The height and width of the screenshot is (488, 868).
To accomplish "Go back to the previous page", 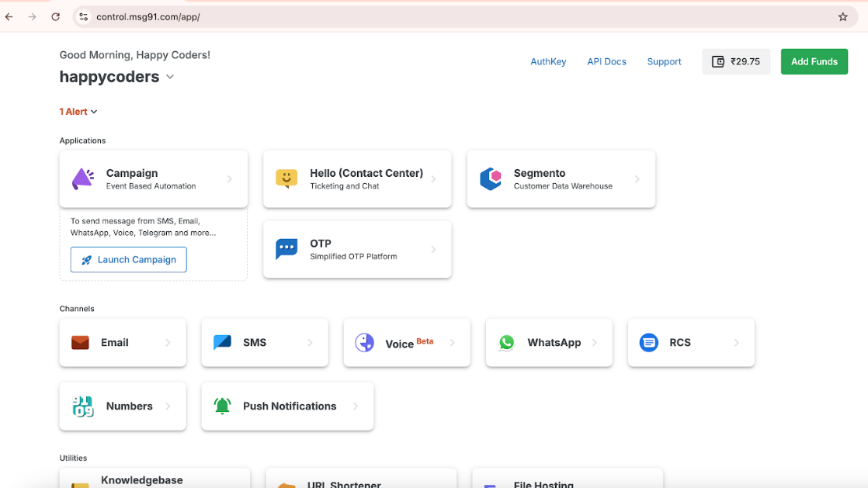I will point(9,16).
